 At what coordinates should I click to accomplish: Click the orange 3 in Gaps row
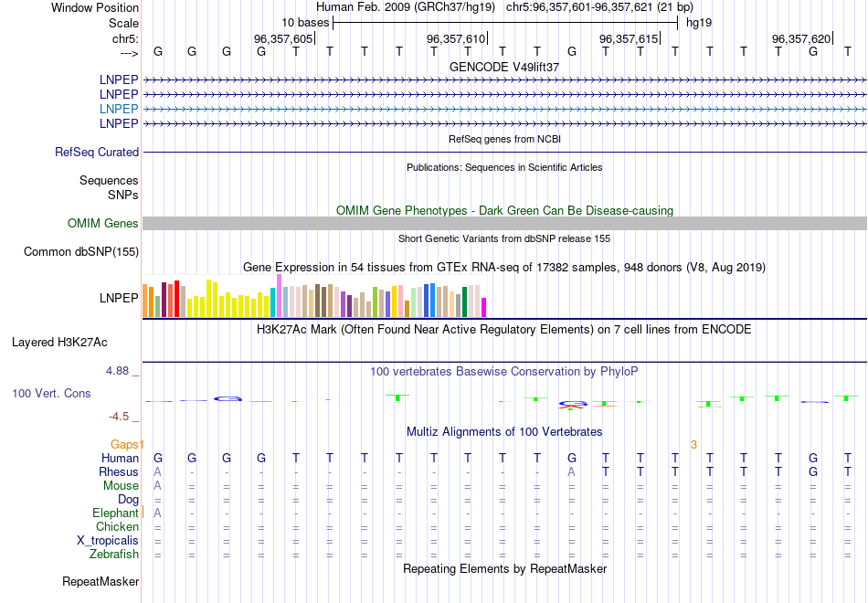(693, 445)
